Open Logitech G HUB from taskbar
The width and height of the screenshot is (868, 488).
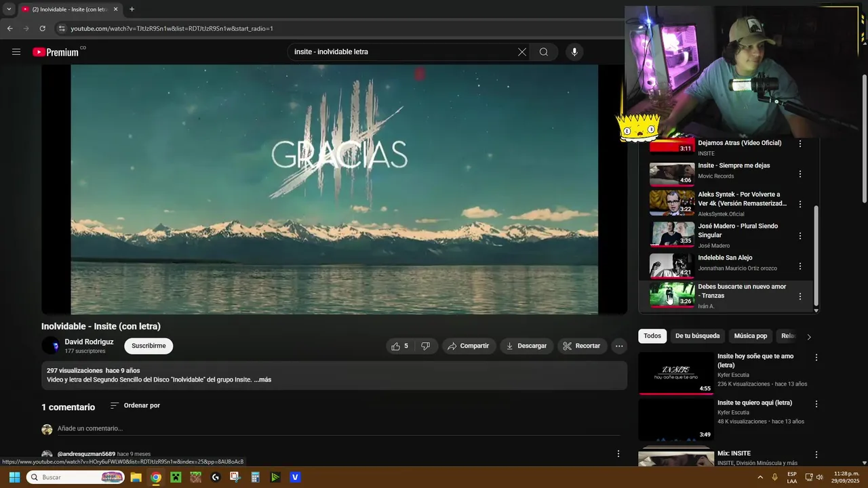pos(216,477)
